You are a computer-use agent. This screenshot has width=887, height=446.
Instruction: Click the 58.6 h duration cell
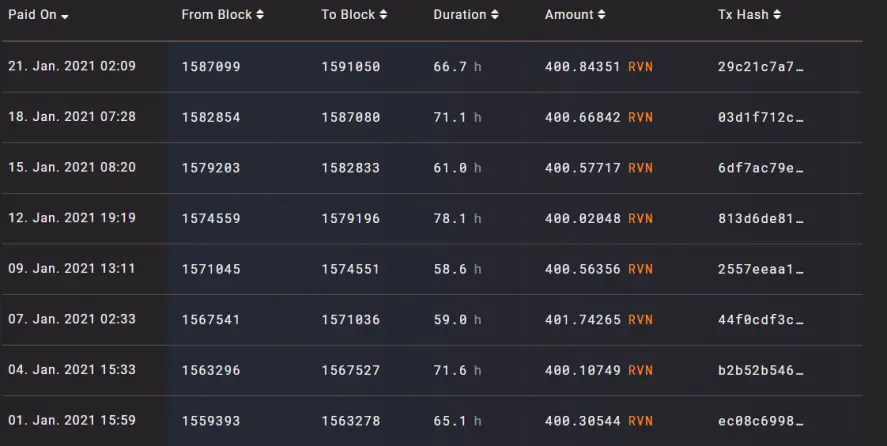(458, 269)
